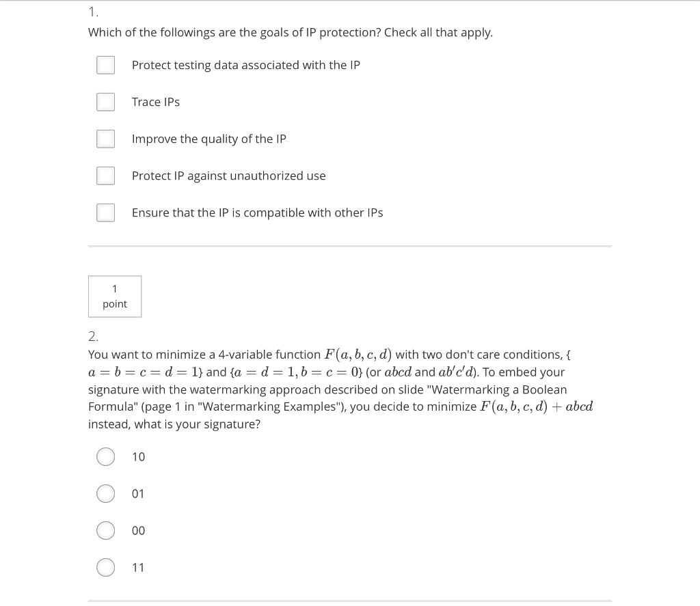Select the '11' answer option

pyautogui.click(x=106, y=567)
